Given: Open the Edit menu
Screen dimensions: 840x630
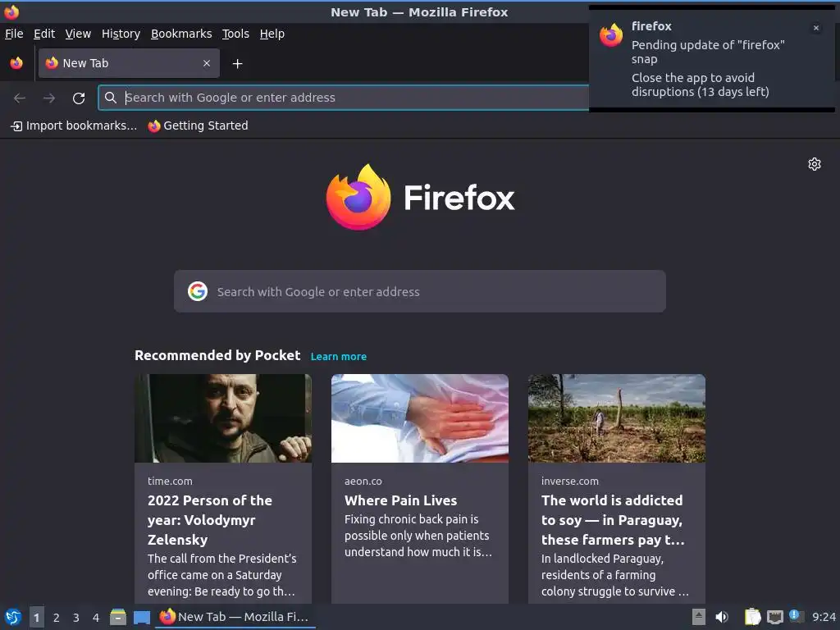Looking at the screenshot, I should 44,34.
